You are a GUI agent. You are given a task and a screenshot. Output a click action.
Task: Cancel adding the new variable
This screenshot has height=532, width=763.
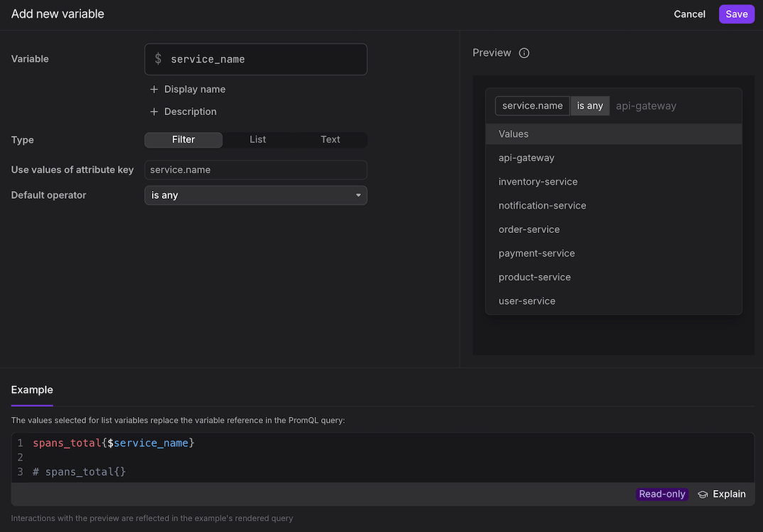[x=689, y=14]
